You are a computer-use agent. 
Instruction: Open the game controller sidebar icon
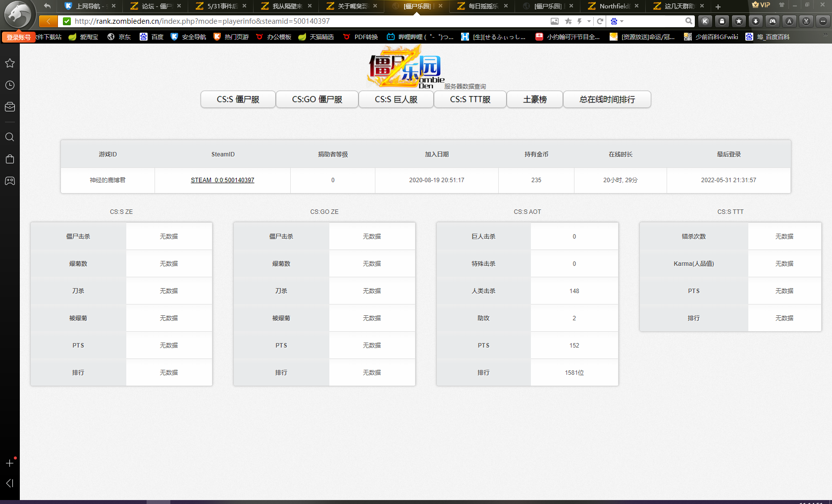(10, 181)
